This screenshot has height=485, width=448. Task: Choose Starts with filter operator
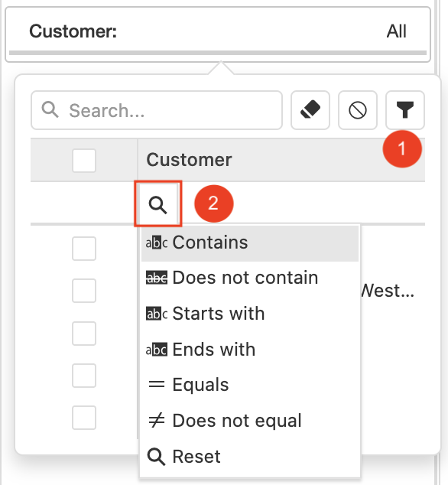click(250, 314)
